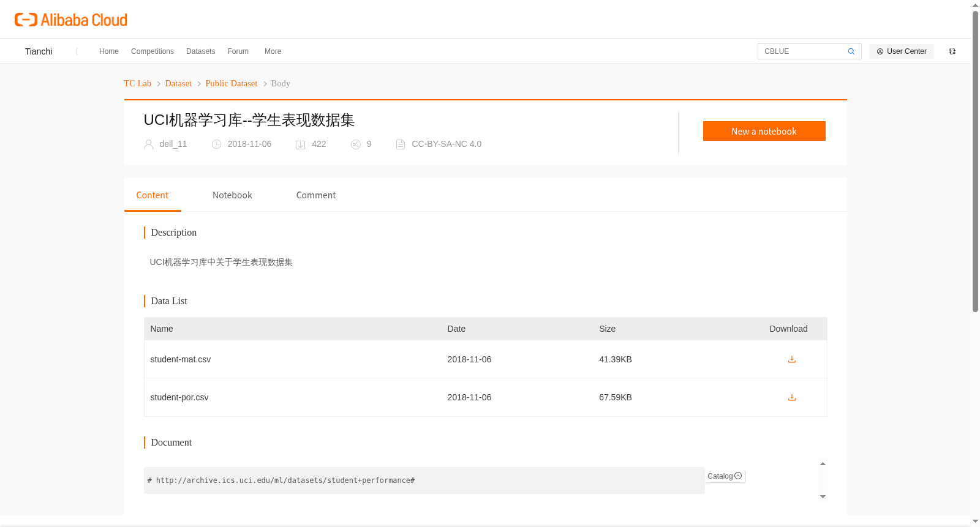Go to Public Dataset breadcrumb

(232, 83)
